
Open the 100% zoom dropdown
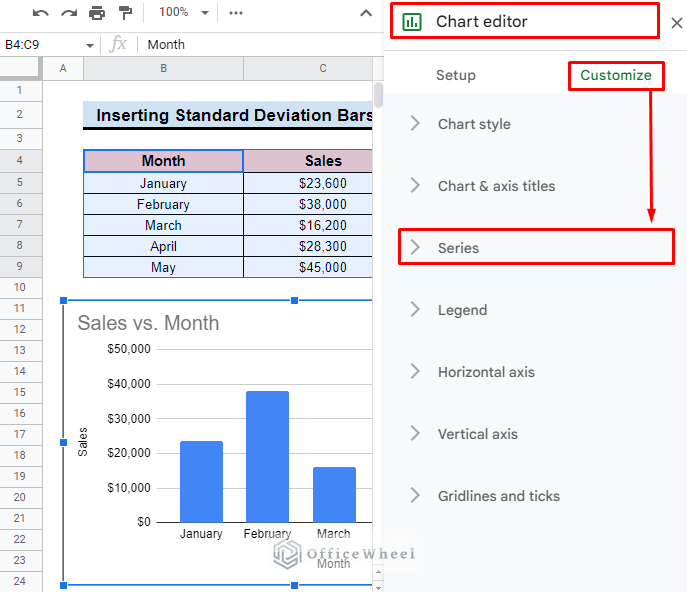click(183, 12)
